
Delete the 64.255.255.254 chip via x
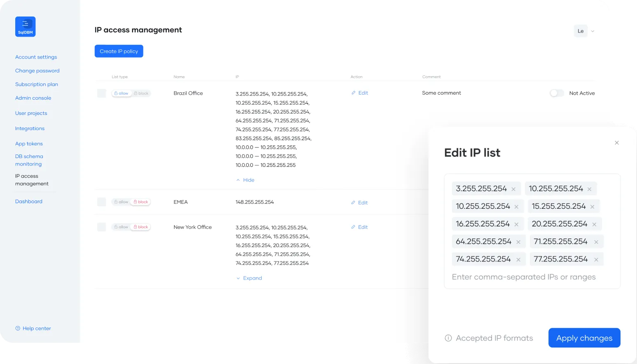pos(518,242)
